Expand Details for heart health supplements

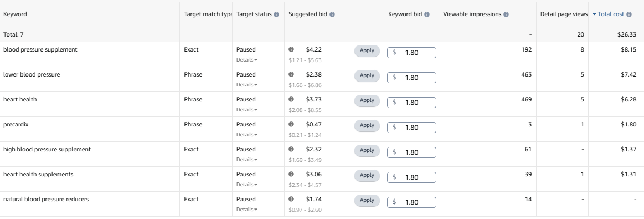click(x=247, y=185)
